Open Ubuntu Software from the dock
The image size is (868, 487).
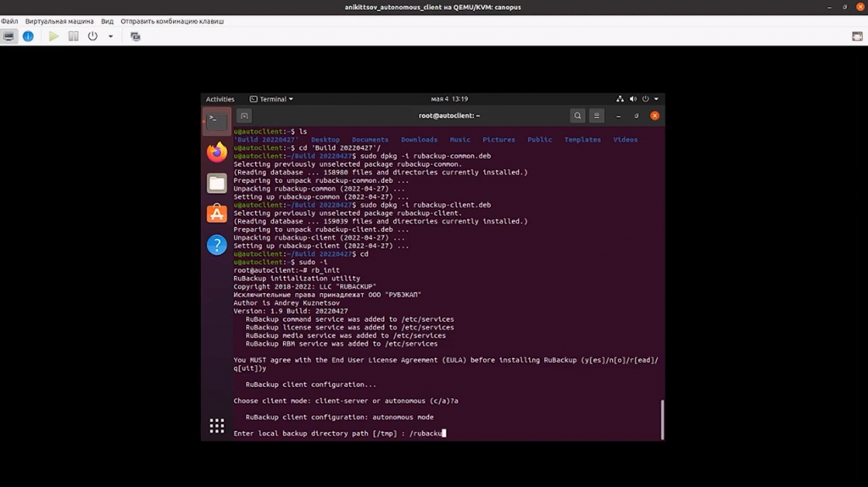coord(216,213)
